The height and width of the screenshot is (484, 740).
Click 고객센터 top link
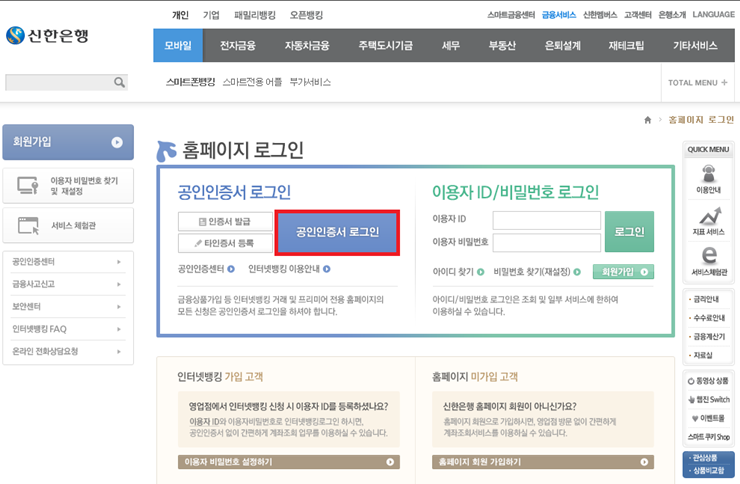coord(638,15)
